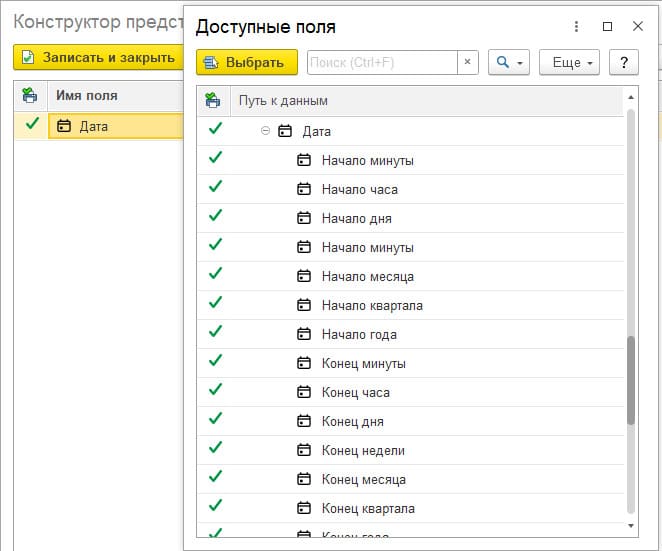Toggle green checkmark for Начало года
The image size is (662, 551).
coord(215,332)
